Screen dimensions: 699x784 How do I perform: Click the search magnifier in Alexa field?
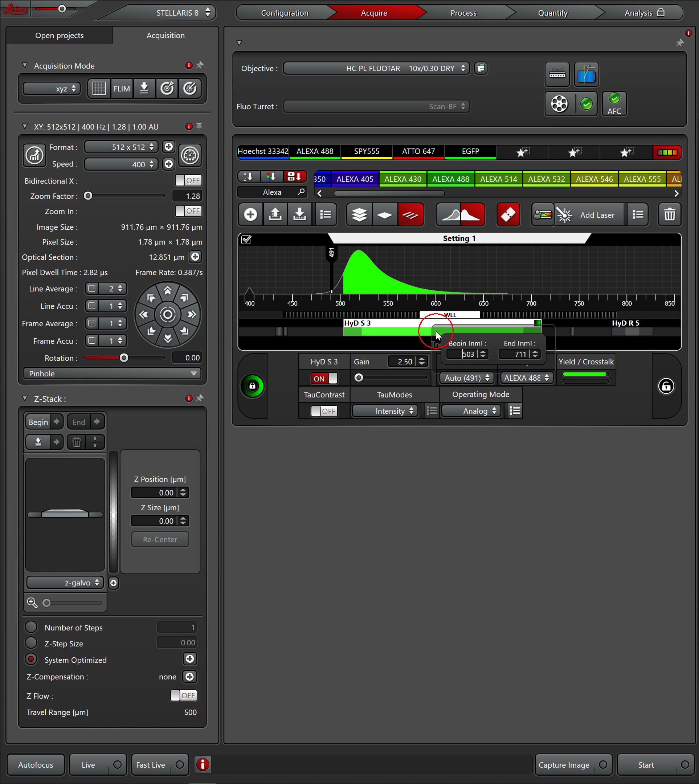301,192
